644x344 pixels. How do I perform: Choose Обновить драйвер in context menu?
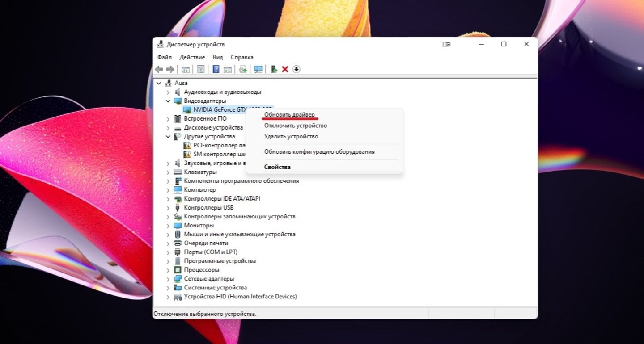(289, 115)
